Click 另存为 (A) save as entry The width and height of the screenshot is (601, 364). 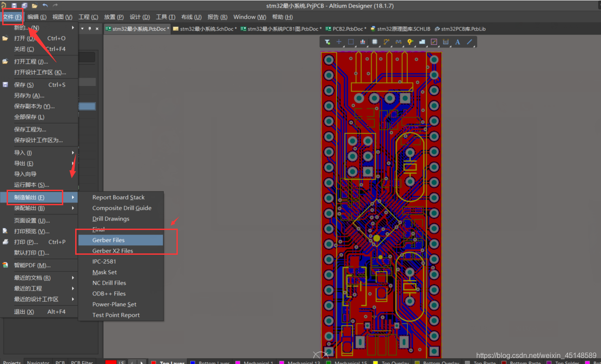point(29,96)
